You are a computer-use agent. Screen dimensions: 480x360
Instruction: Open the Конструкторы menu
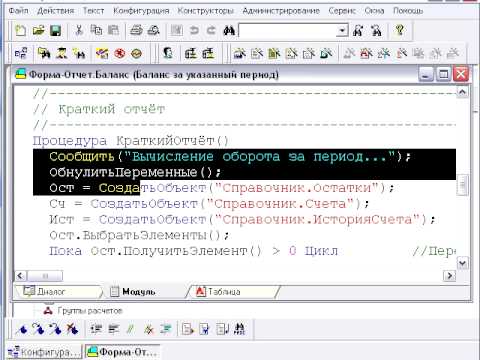(205, 11)
